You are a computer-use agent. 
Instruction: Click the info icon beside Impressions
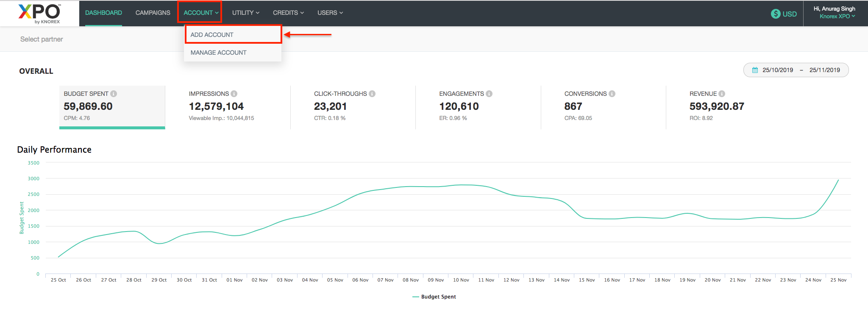click(x=234, y=94)
